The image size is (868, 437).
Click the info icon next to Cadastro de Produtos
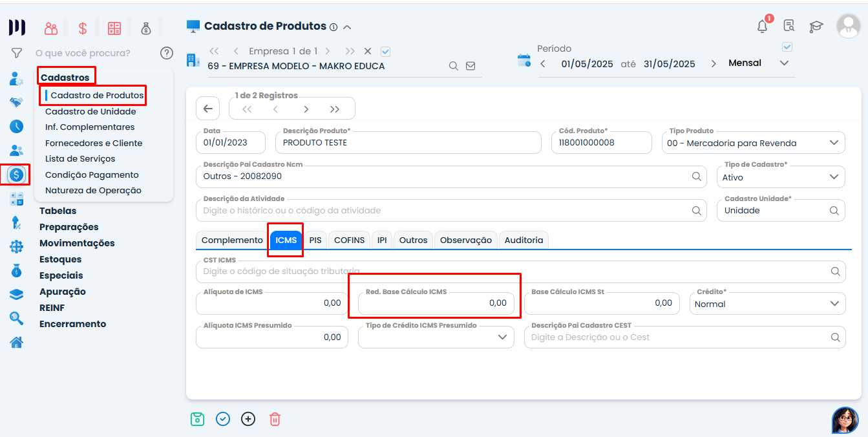(x=333, y=27)
